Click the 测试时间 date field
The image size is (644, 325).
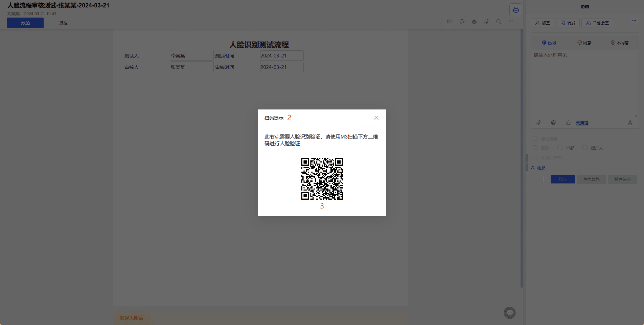pos(282,56)
